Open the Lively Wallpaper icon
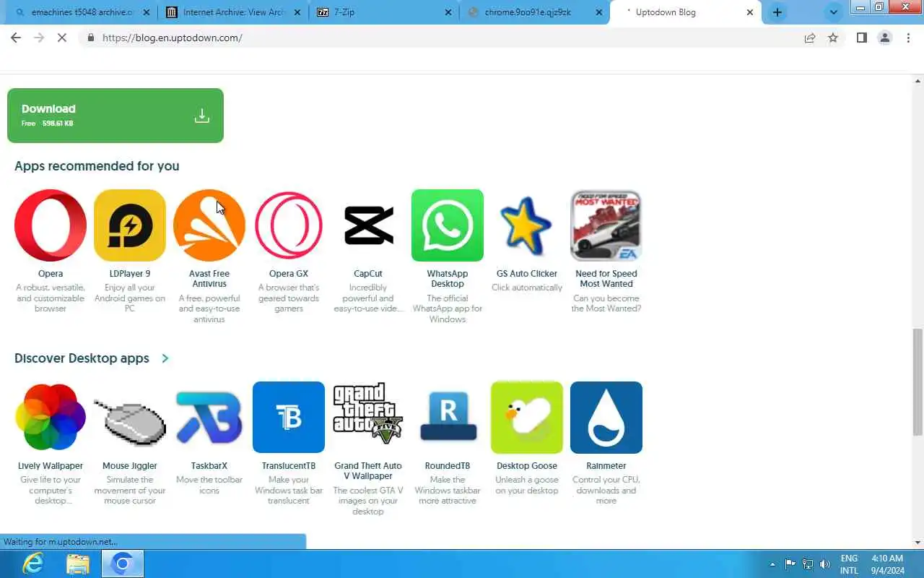This screenshot has width=924, height=578. (51, 418)
